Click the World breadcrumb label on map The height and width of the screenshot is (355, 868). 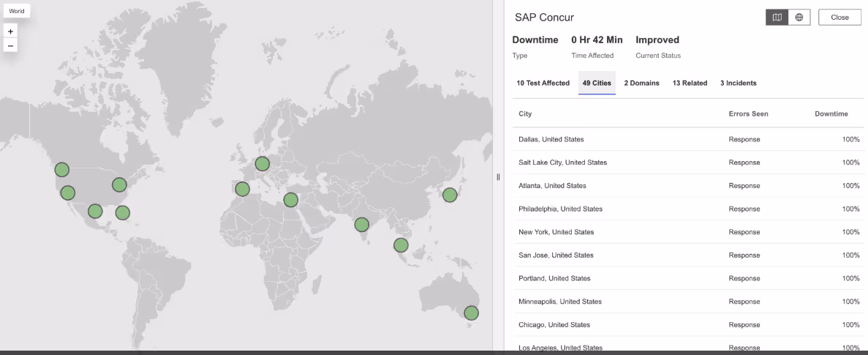tap(17, 11)
